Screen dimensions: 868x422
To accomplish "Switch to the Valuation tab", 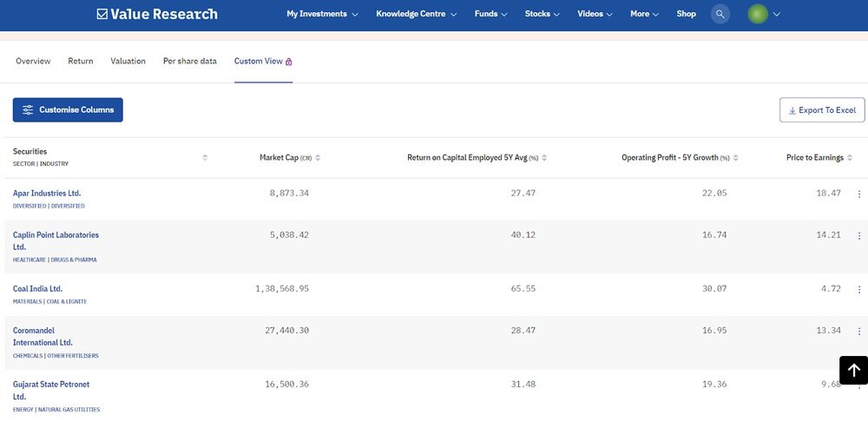I will point(128,62).
